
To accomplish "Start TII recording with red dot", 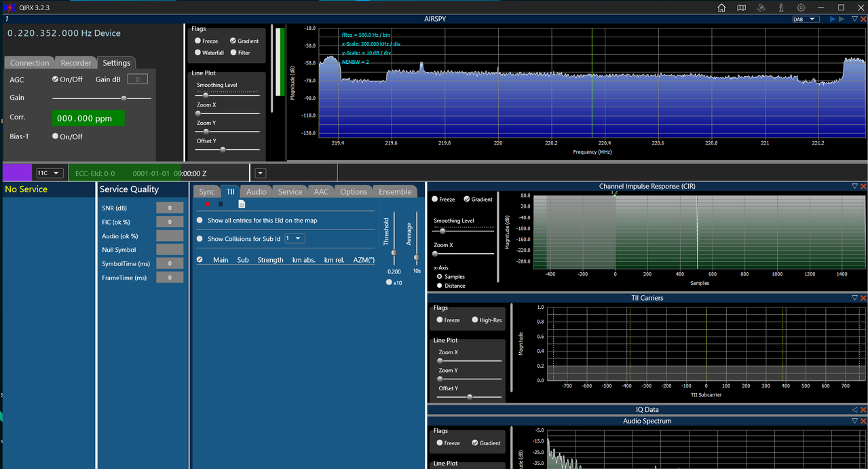I will click(x=208, y=204).
